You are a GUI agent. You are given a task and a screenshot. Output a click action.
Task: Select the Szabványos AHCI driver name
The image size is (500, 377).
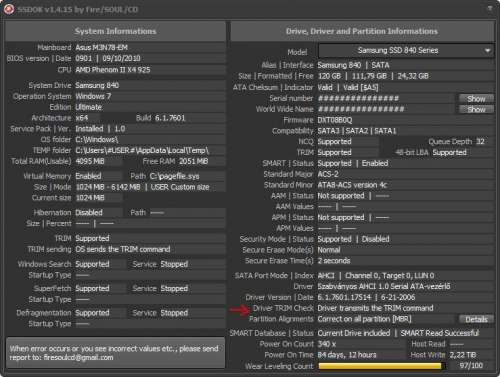[x=384, y=286]
